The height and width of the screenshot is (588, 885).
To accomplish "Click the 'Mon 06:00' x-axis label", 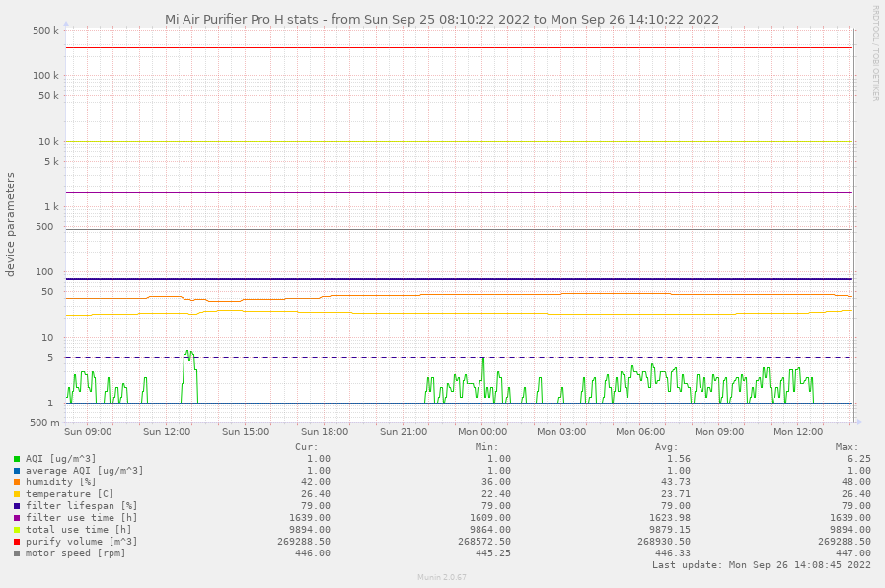I will 640,432.
